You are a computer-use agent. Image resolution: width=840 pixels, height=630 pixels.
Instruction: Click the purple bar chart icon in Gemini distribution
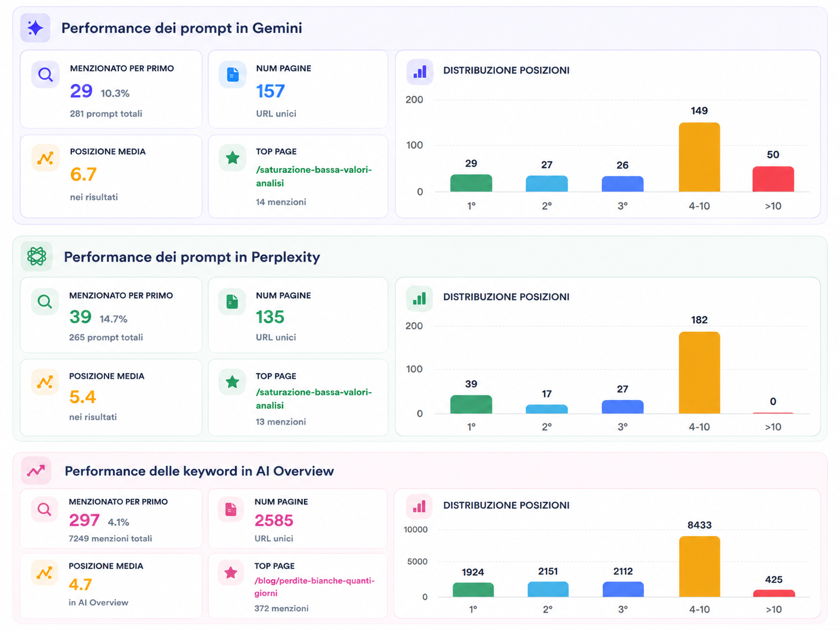point(420,72)
